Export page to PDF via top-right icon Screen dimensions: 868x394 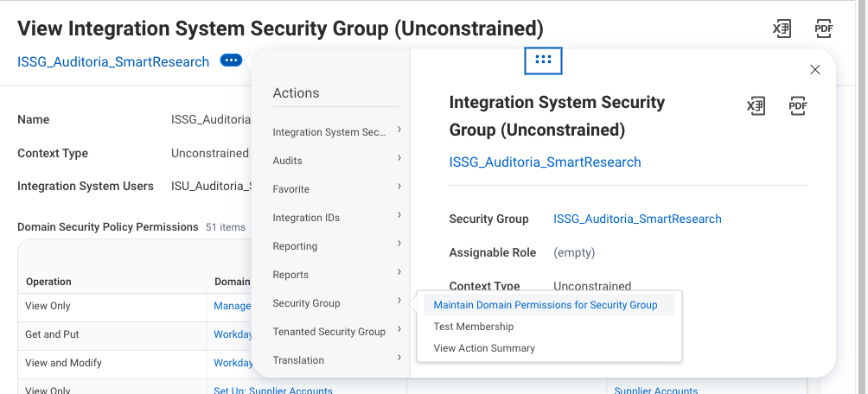click(824, 29)
